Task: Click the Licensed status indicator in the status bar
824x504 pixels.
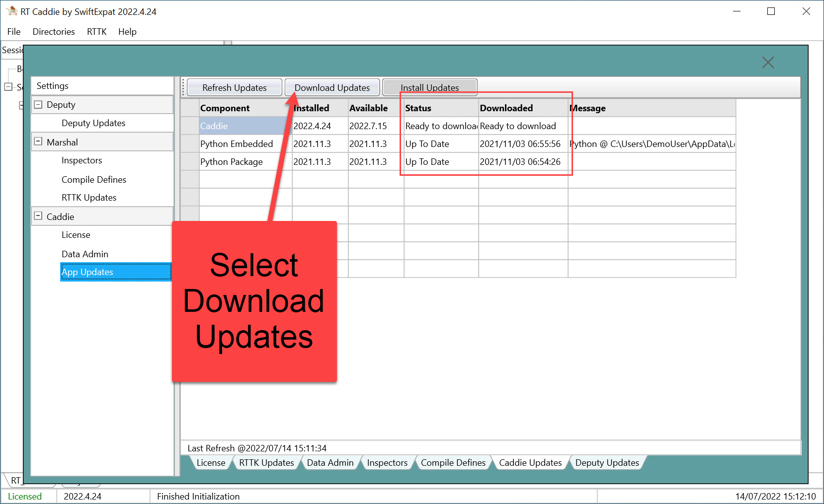Action: click(26, 496)
